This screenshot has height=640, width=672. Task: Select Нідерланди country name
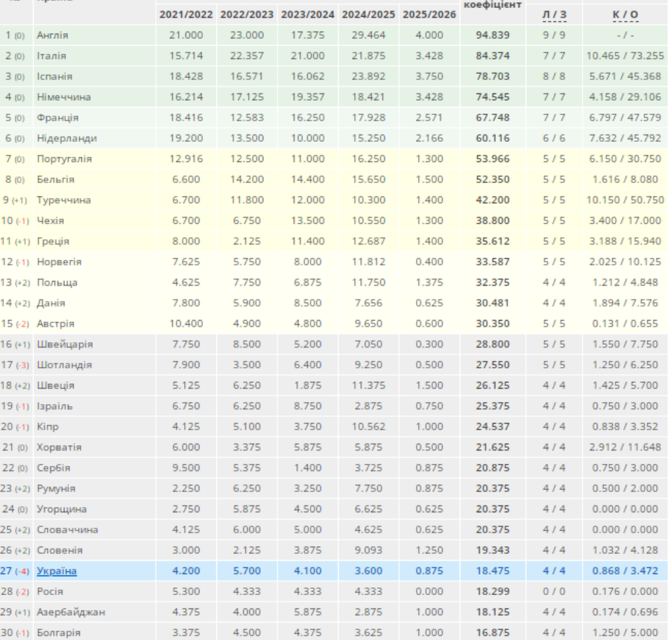click(x=67, y=138)
